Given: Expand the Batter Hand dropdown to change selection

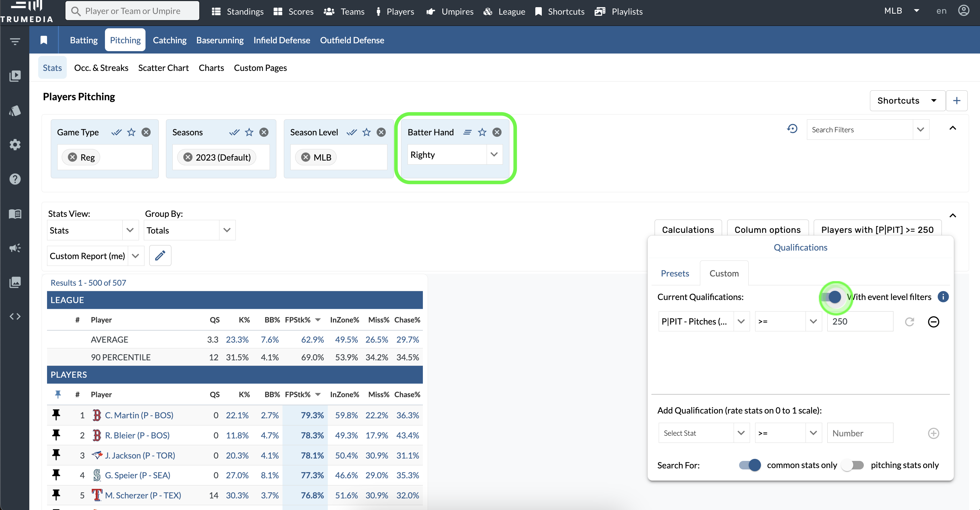Looking at the screenshot, I should pyautogui.click(x=494, y=154).
